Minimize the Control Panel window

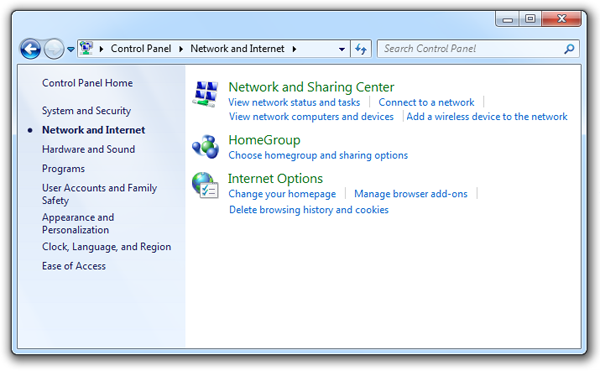click(x=507, y=19)
